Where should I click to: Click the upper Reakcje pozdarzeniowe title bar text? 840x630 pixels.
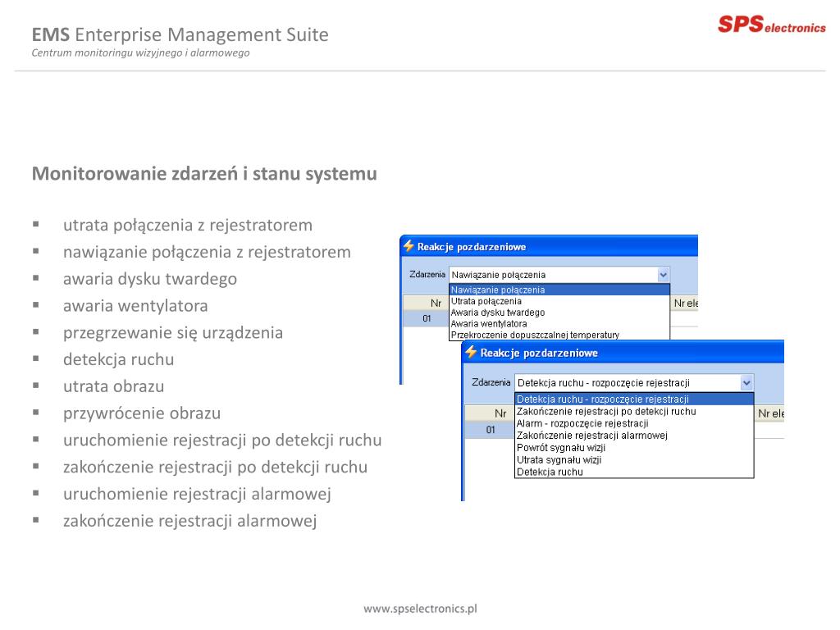pos(472,247)
